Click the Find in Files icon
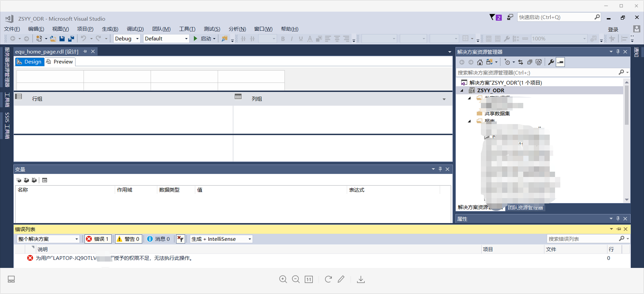 point(225,38)
